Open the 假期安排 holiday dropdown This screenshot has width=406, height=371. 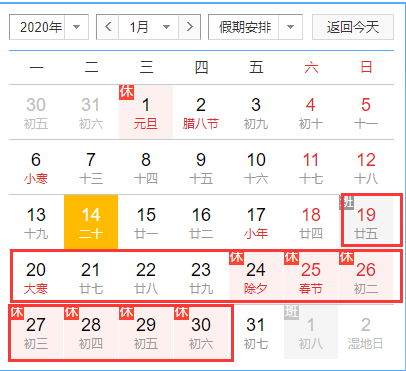click(x=255, y=27)
